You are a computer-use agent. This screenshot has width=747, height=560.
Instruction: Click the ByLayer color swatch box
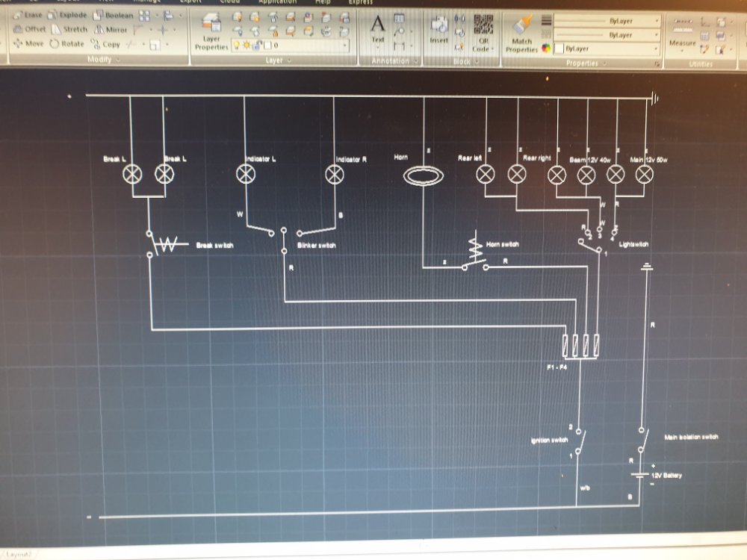coord(560,49)
